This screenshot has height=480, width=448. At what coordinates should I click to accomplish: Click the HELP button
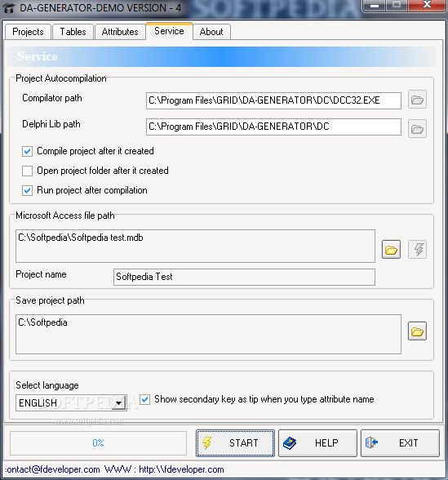[x=317, y=443]
